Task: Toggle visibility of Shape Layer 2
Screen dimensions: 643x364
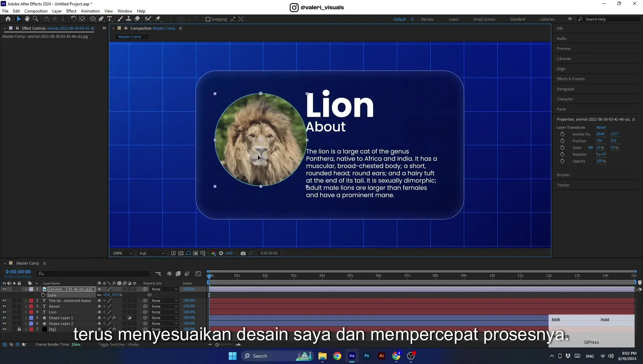Action: 4,324
